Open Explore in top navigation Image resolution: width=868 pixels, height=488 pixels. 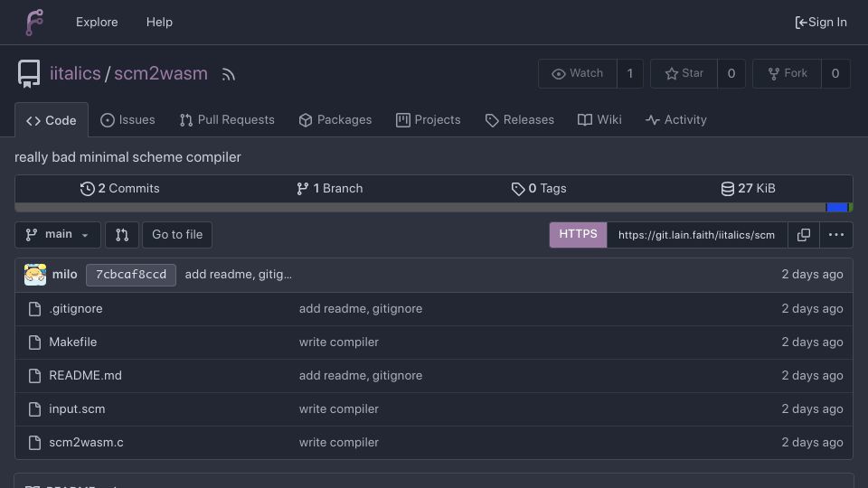click(x=97, y=22)
